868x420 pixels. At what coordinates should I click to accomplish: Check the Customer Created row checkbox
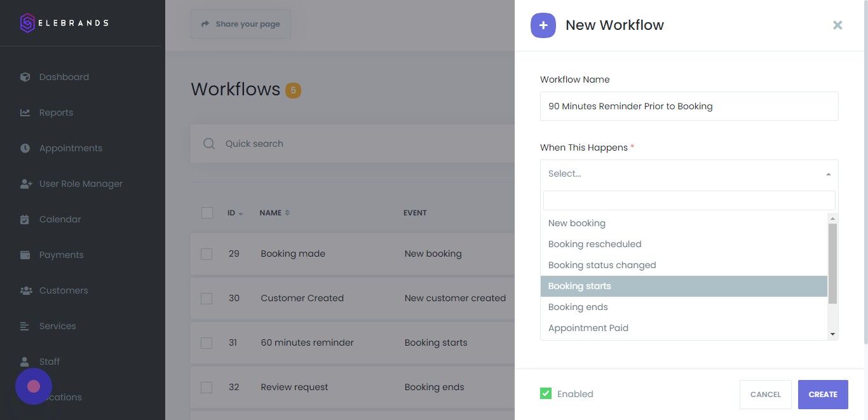click(x=207, y=298)
